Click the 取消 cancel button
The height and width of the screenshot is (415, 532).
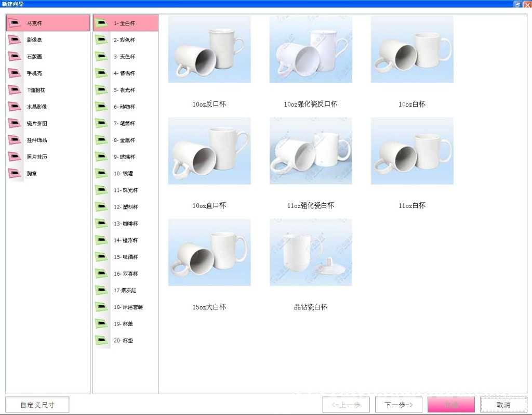503,405
